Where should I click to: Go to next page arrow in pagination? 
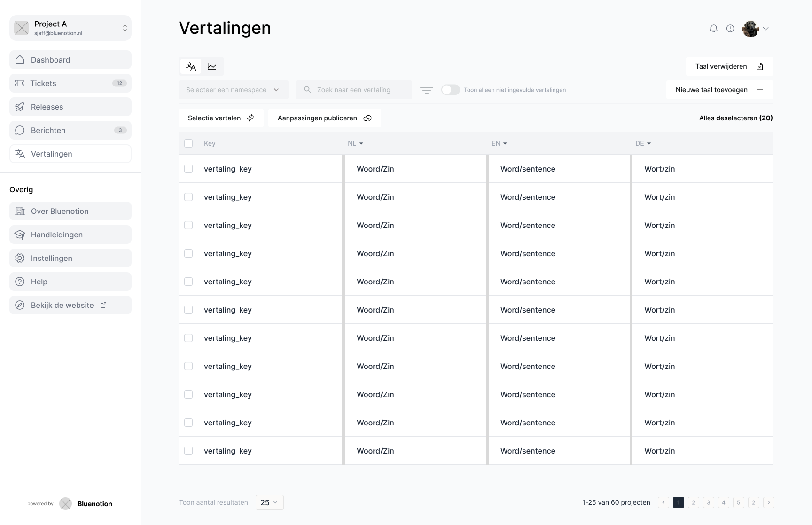[x=768, y=502]
